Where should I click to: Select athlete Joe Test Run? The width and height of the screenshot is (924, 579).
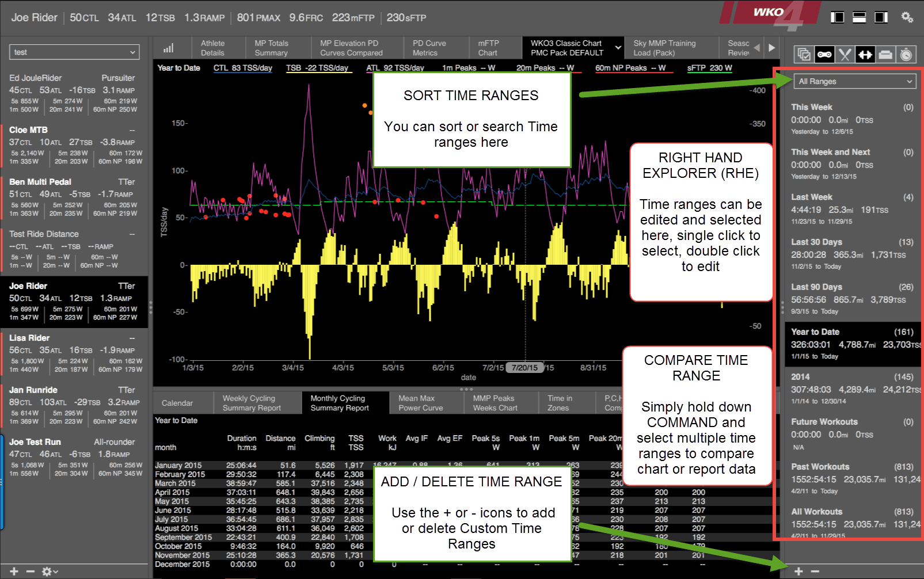(x=73, y=458)
